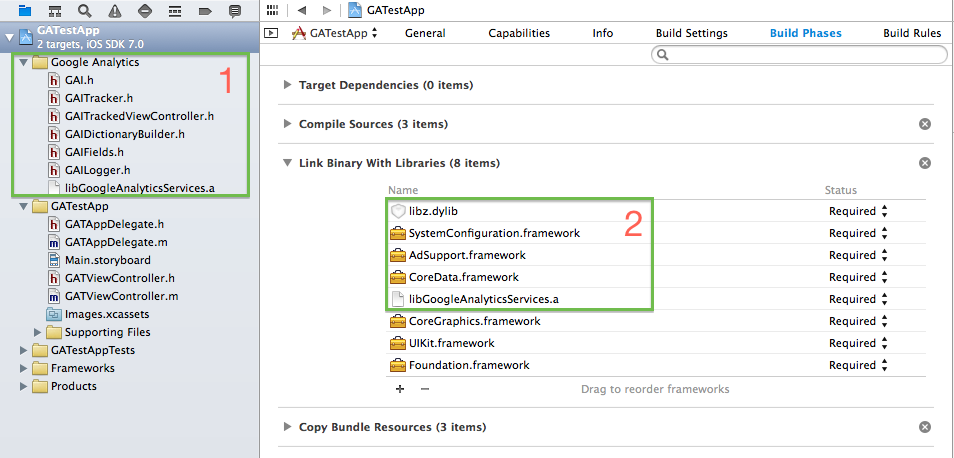The height and width of the screenshot is (458, 954).
Task: Open GATViewController.h
Action: click(x=120, y=278)
